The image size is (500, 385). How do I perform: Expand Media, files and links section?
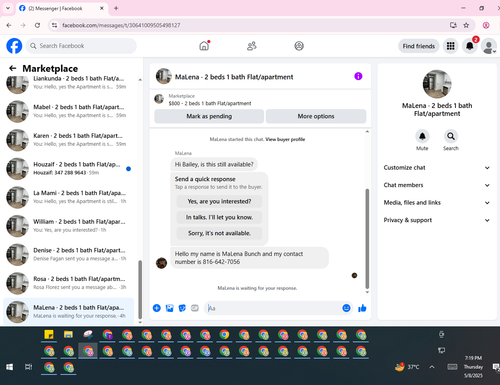[x=437, y=203]
